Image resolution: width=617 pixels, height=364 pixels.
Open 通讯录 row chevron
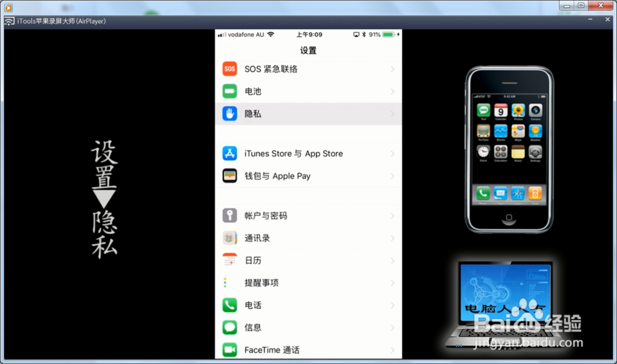[392, 239]
